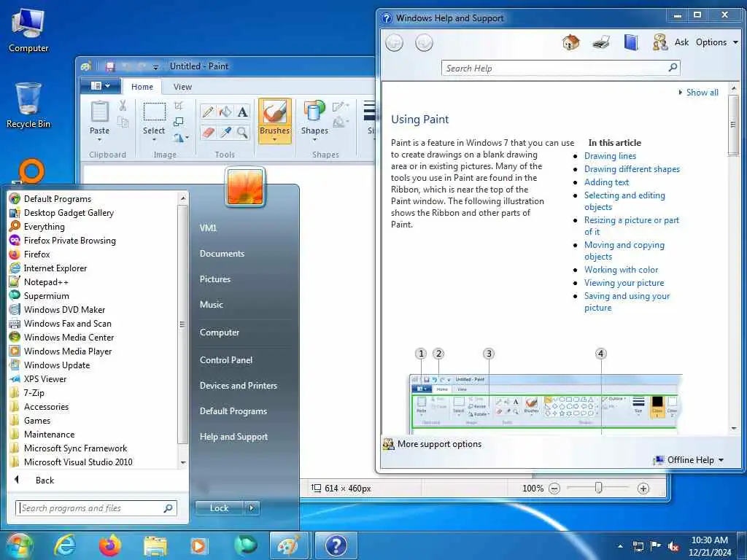Open the Options dropdown in Help
The height and width of the screenshot is (560, 747).
tap(717, 42)
